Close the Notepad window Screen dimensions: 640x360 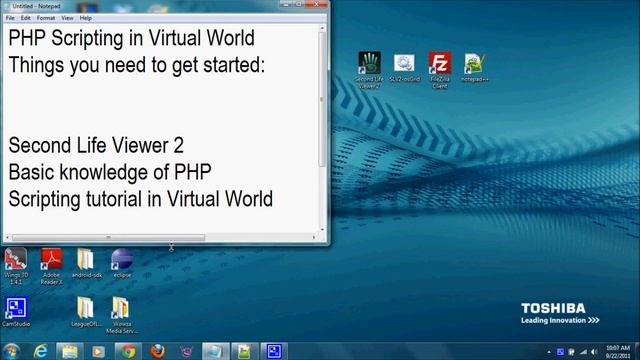[x=316, y=4]
